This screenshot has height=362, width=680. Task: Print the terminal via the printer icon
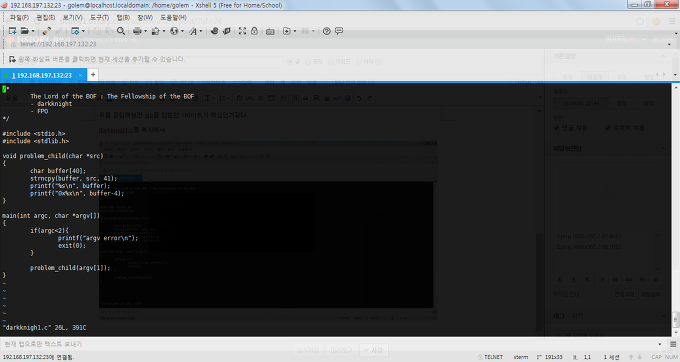tap(137, 31)
